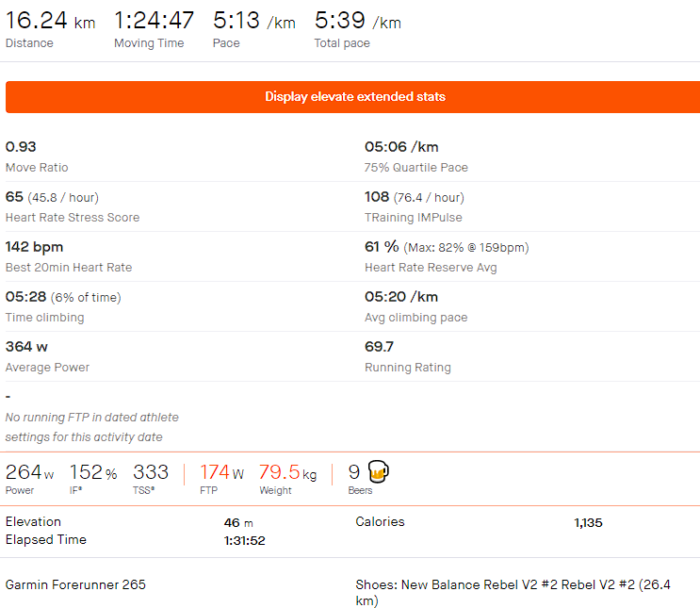700x608 pixels.
Task: Click the no running FTP notice text
Action: pyautogui.click(x=91, y=427)
